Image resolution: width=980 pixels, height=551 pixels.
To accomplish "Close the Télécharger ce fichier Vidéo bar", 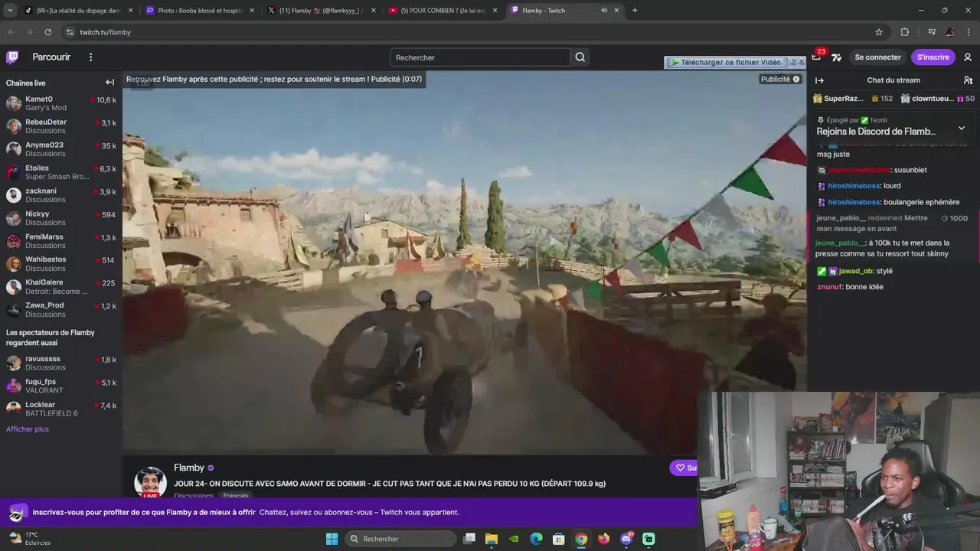I will coord(802,62).
